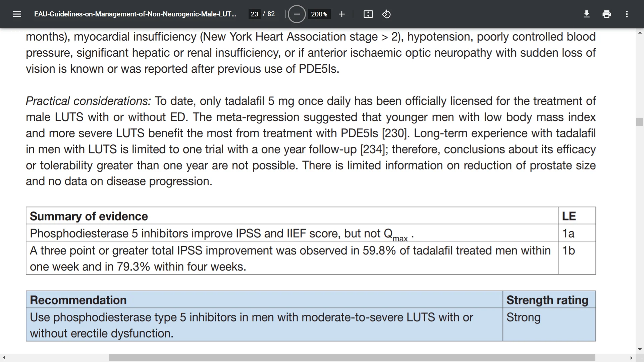644x362 pixels.
Task: Rotate the document counterclockwise
Action: point(386,14)
